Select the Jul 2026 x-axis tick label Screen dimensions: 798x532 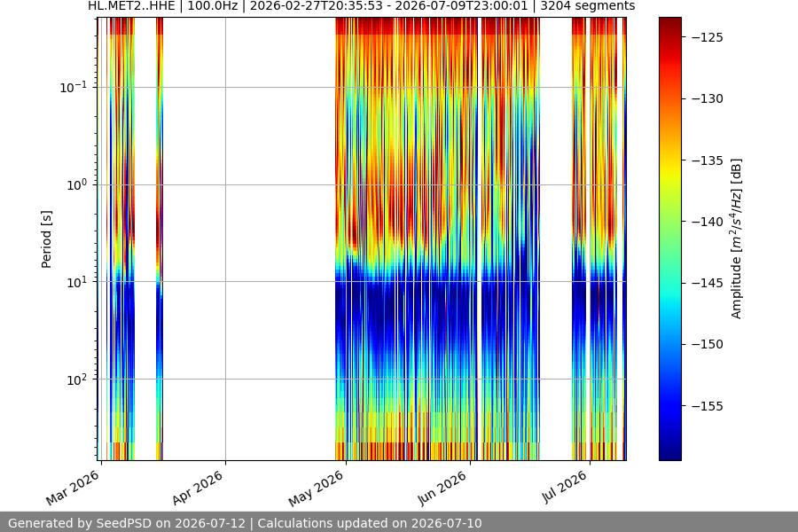point(565,487)
